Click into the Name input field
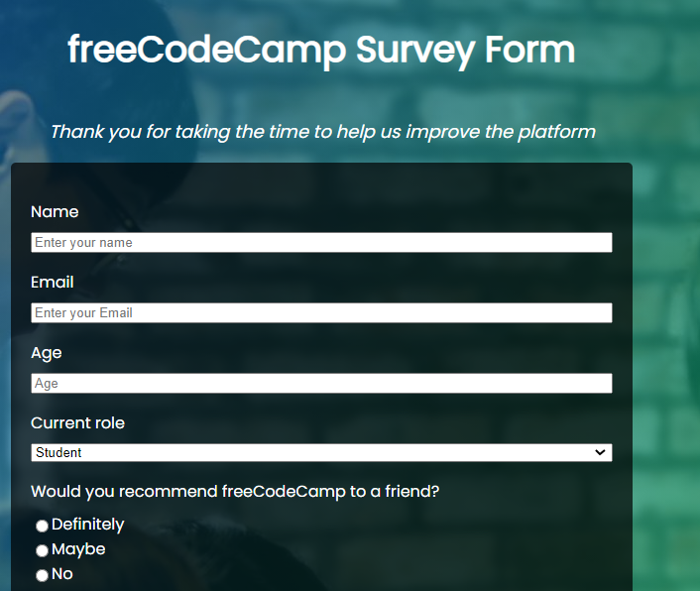This screenshot has width=700, height=591. pyautogui.click(x=321, y=242)
